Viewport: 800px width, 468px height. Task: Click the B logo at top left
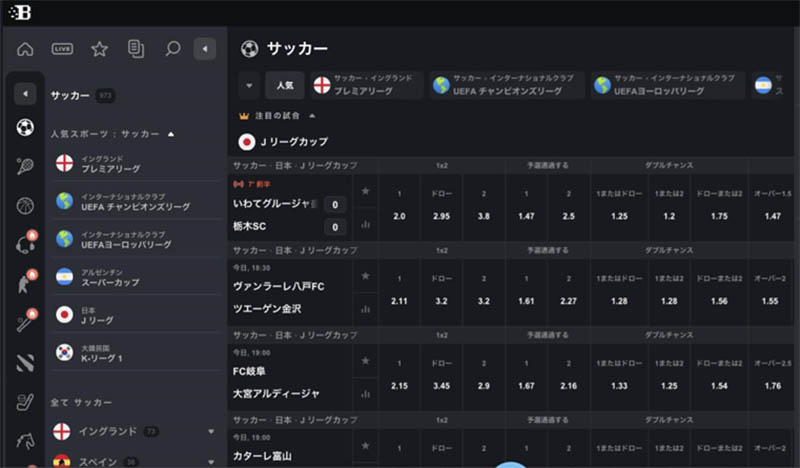[20, 12]
